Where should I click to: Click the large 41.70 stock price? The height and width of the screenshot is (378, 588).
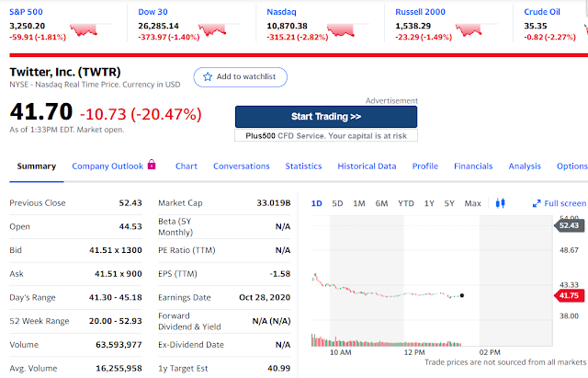point(40,112)
